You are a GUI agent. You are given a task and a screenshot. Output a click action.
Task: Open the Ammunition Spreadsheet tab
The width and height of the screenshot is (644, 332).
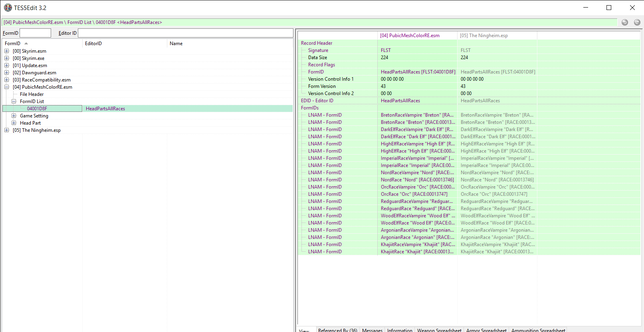(x=538, y=330)
